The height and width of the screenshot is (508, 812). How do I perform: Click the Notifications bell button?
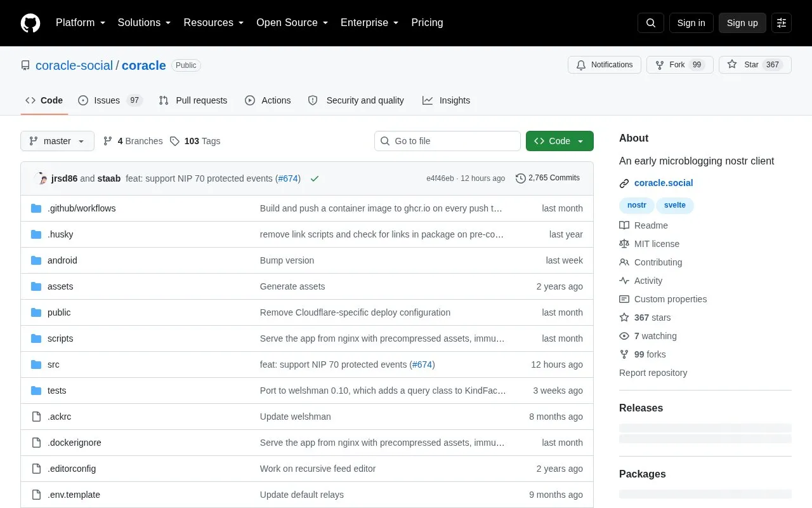[605, 65]
